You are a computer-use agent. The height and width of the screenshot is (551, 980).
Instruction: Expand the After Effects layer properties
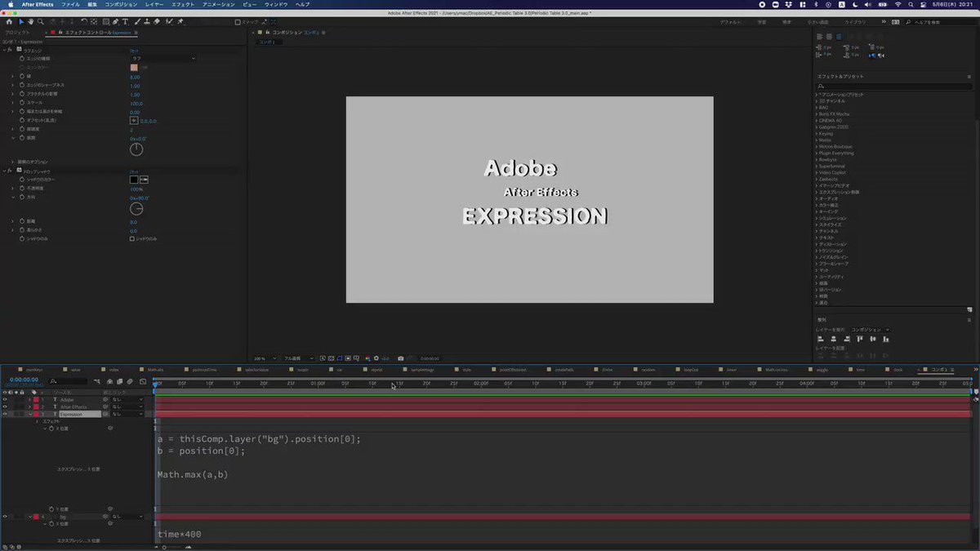pyautogui.click(x=29, y=407)
